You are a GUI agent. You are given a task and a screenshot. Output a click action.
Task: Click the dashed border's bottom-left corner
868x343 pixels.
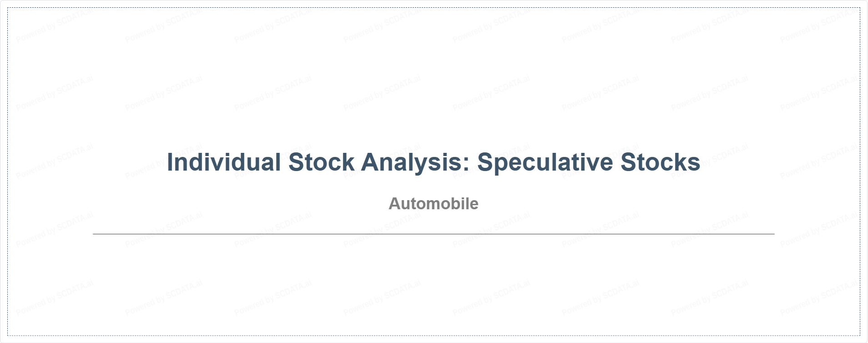[x=8, y=335]
